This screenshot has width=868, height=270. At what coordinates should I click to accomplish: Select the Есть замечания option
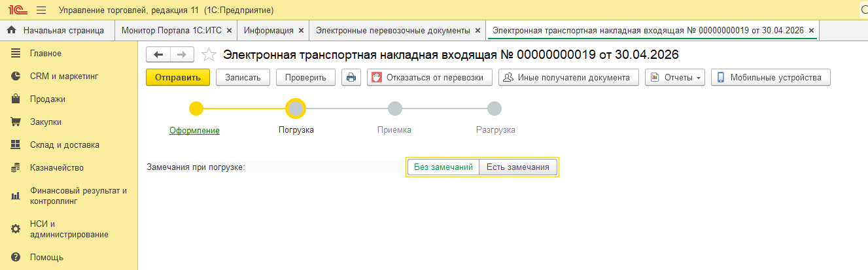(x=517, y=167)
